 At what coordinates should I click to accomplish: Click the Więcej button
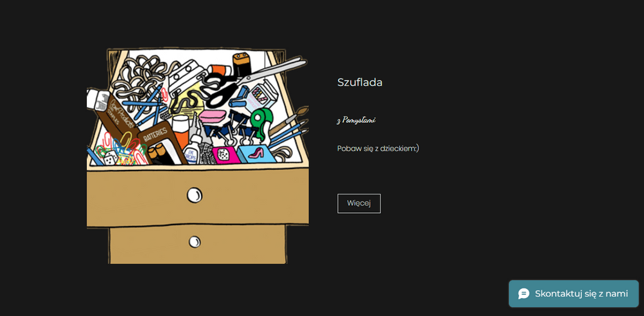(x=359, y=203)
